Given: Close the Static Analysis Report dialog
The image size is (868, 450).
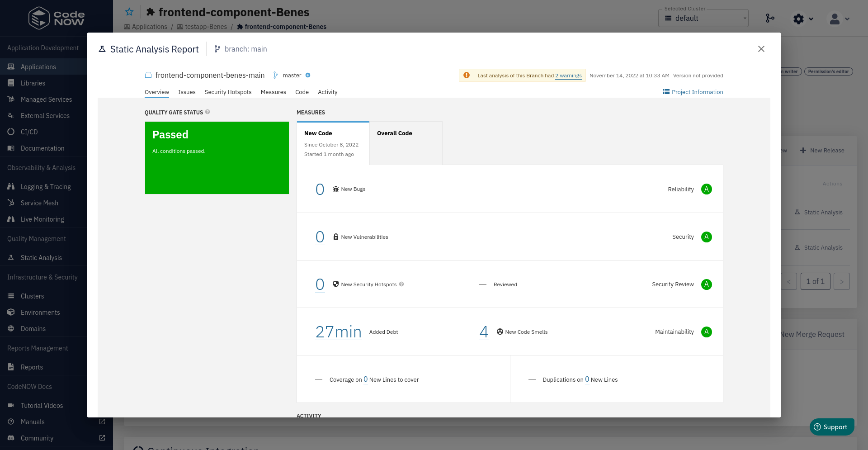Looking at the screenshot, I should [761, 49].
